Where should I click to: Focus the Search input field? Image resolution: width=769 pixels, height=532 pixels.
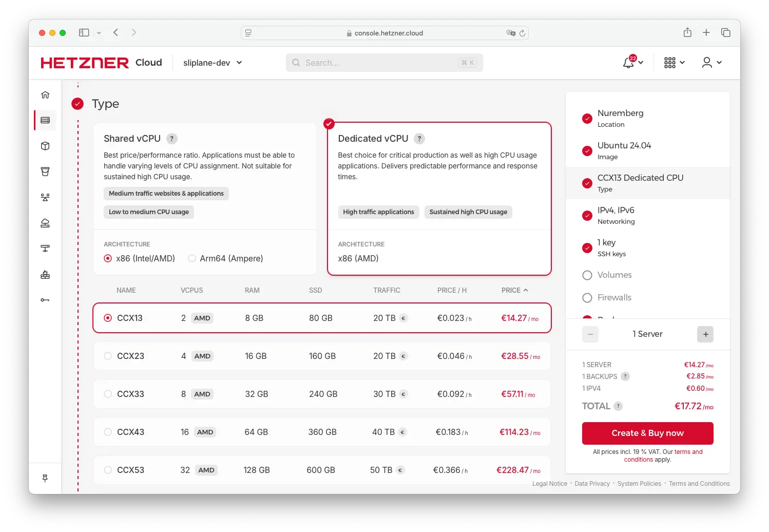pyautogui.click(x=380, y=63)
